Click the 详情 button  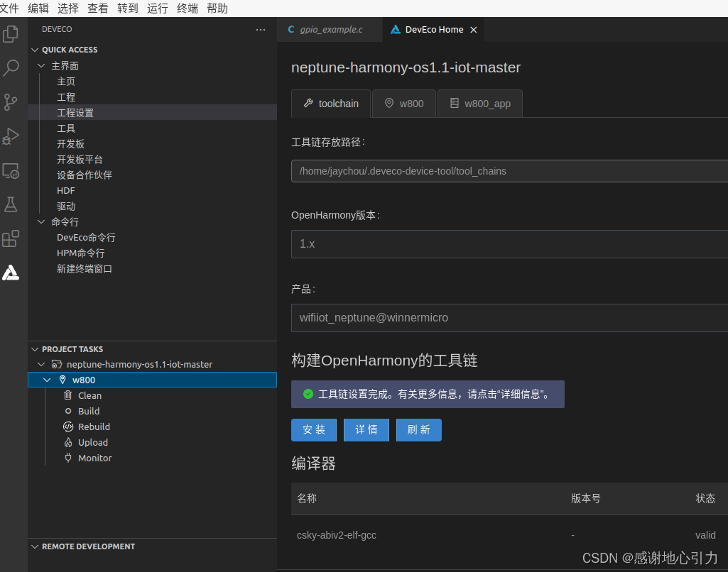coord(366,429)
